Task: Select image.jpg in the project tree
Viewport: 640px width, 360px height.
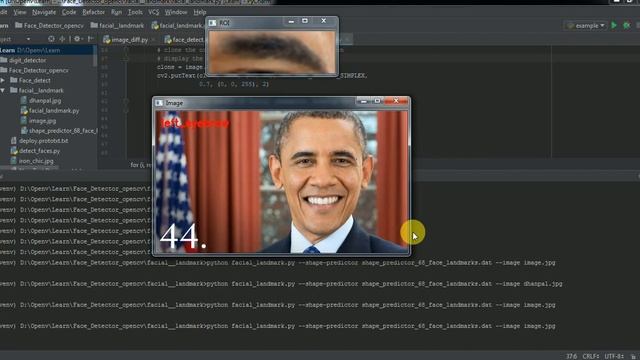Action: (38, 121)
